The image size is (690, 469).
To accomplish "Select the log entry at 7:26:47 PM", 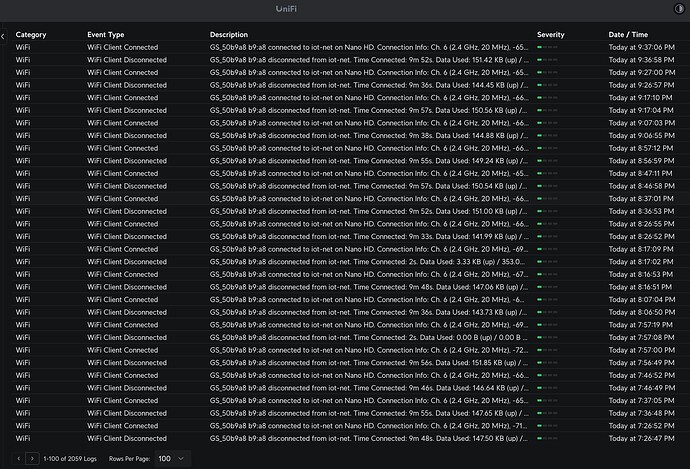I will tap(350, 438).
